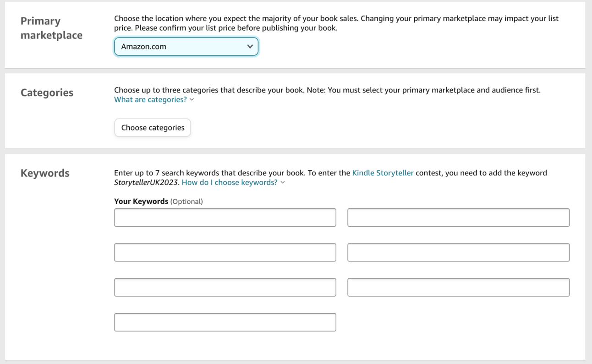The image size is (592, 364).
Task: Select the second-row right keyword field
Action: point(458,252)
